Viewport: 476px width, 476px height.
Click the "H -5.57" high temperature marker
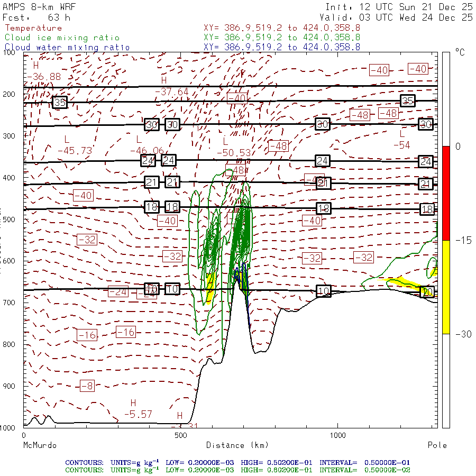coord(138,409)
